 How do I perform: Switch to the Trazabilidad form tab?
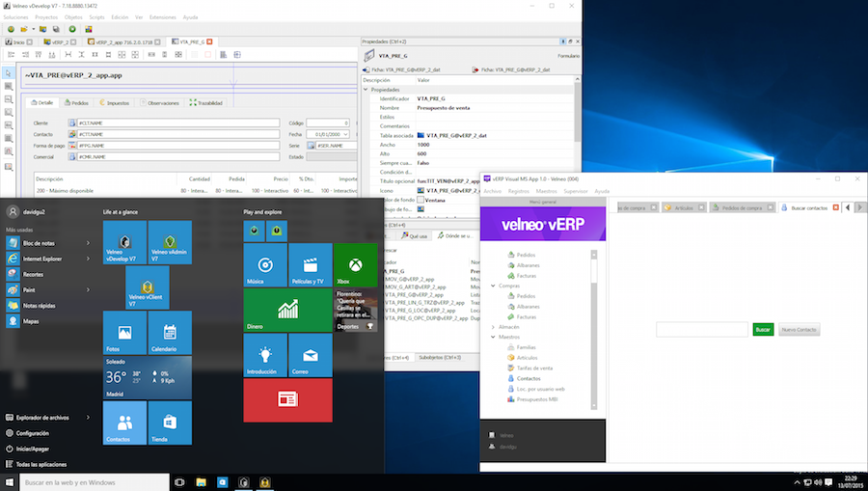206,102
